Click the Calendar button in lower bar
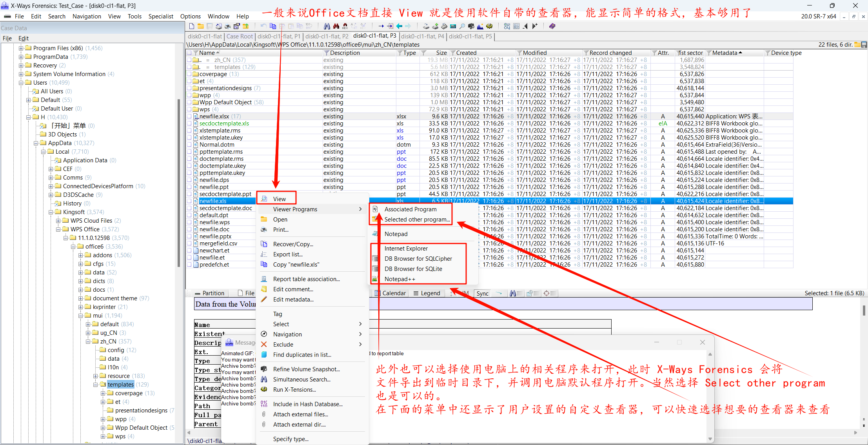Image resolution: width=868 pixels, height=445 pixels. tap(390, 293)
